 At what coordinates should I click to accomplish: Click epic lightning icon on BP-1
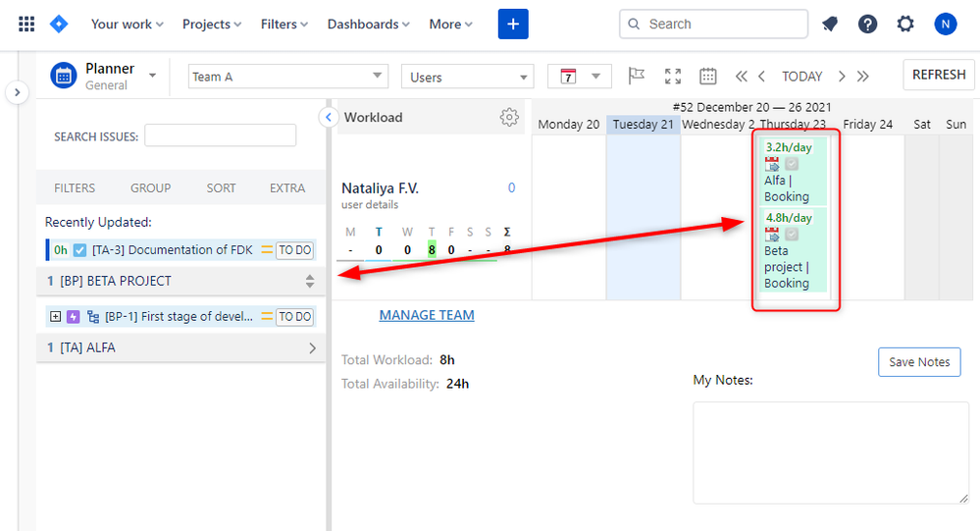click(74, 316)
